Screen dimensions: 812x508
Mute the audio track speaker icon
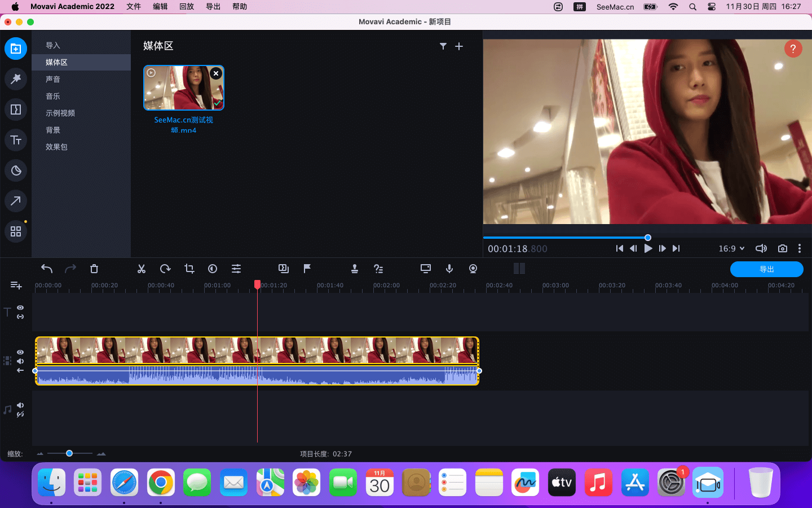click(x=20, y=405)
